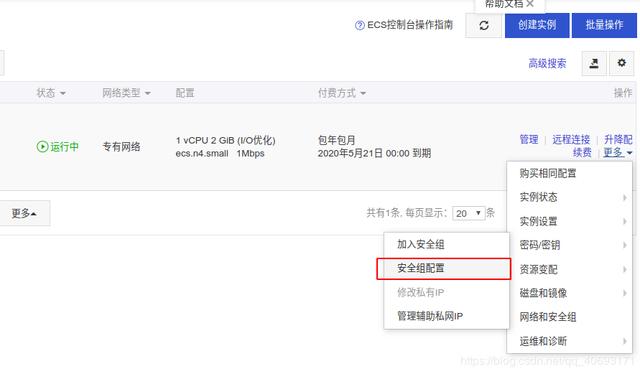Open the bottom-left 更多 button
The image size is (640, 374).
click(x=24, y=213)
